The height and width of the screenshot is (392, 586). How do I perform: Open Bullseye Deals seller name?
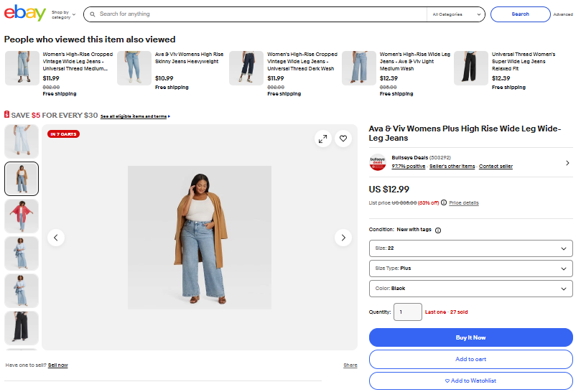(409, 158)
